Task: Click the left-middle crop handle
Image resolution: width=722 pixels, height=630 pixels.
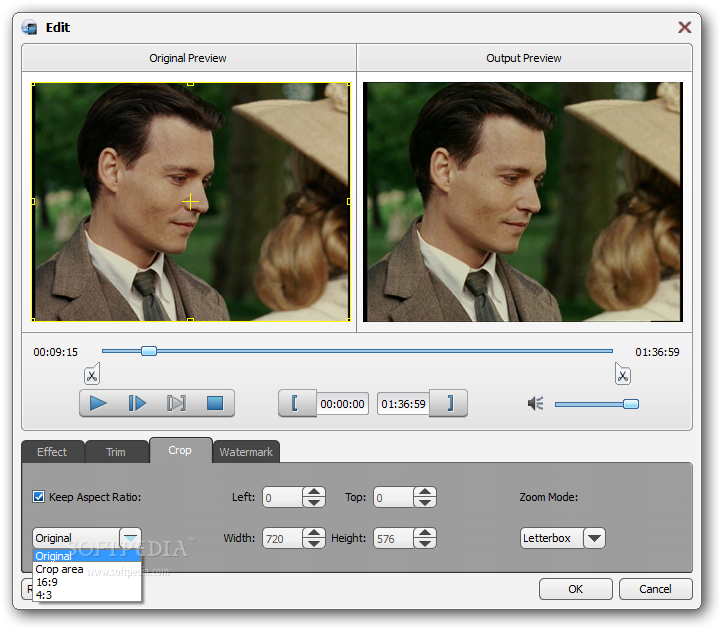Action: pyautogui.click(x=33, y=201)
